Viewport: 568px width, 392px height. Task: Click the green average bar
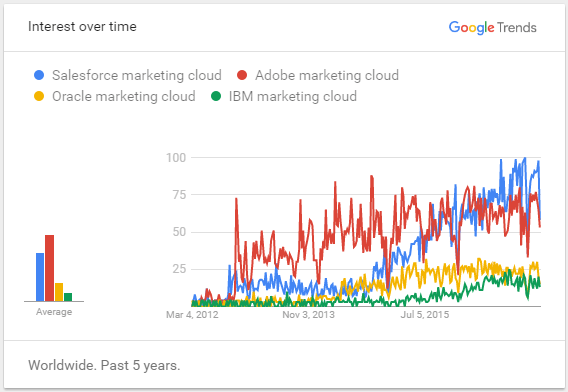coord(68,297)
